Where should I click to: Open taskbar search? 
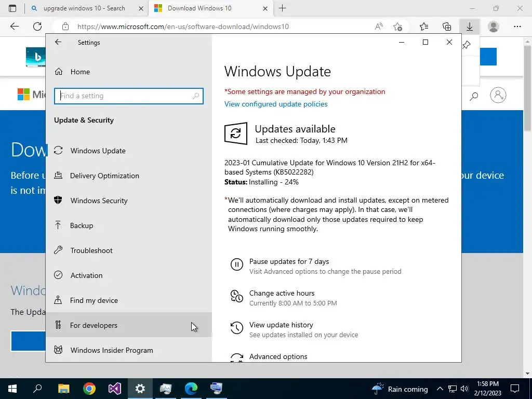(x=37, y=389)
